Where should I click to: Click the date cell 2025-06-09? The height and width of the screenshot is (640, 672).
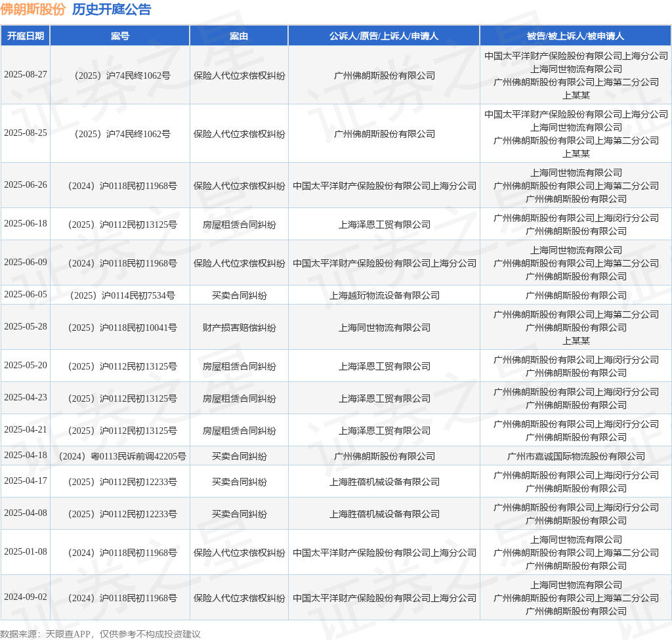tap(26, 262)
